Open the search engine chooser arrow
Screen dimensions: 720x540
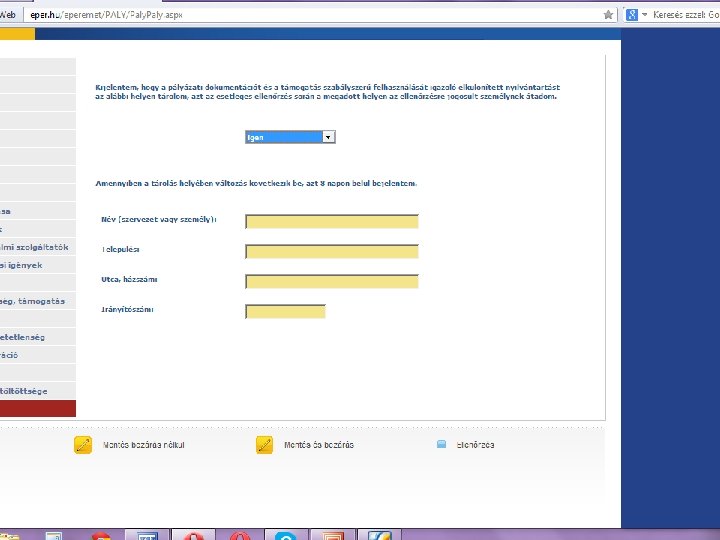tap(644, 15)
